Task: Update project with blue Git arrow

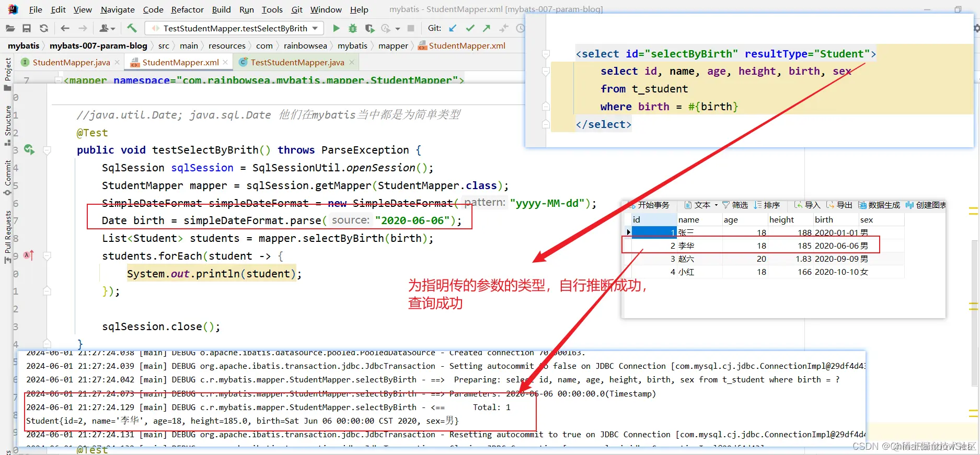Action: point(453,28)
